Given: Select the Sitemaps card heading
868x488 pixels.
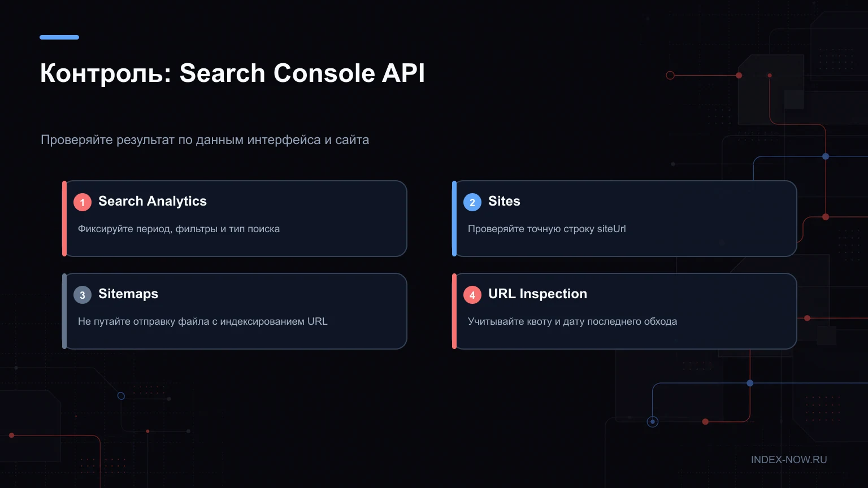Looking at the screenshot, I should coord(128,294).
